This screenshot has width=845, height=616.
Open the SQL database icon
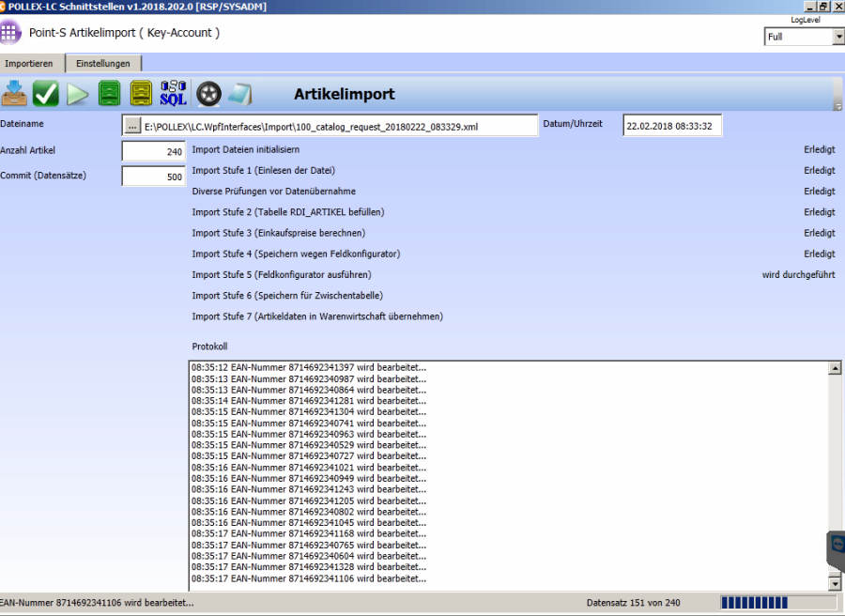(174, 94)
